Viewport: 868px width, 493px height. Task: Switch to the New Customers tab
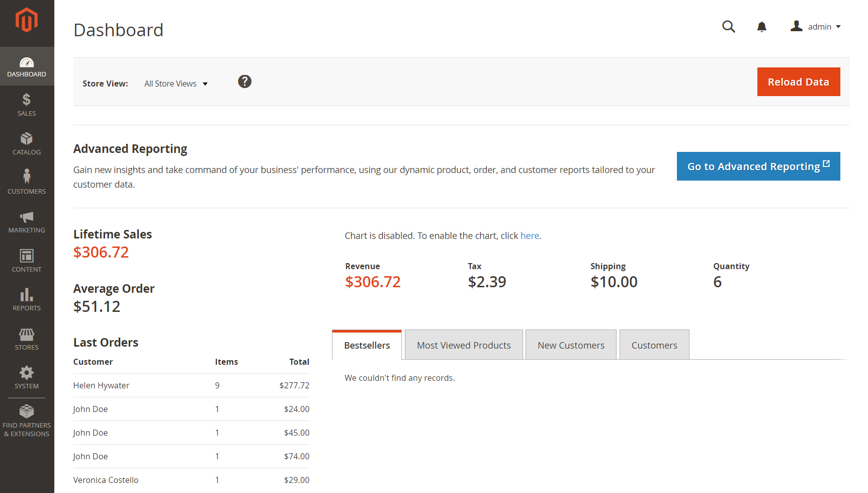coord(571,345)
